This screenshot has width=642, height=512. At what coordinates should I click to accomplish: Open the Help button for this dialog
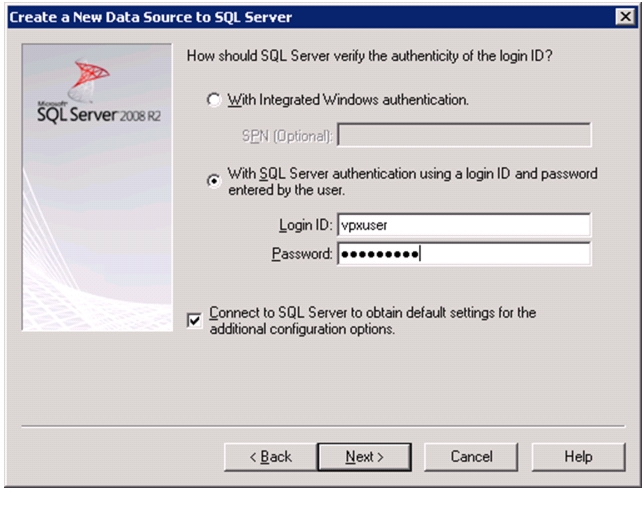point(578,457)
